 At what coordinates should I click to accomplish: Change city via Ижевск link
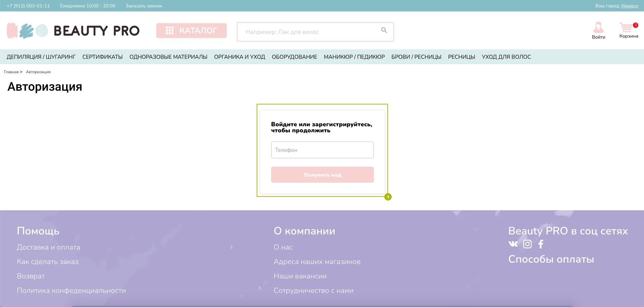point(630,6)
